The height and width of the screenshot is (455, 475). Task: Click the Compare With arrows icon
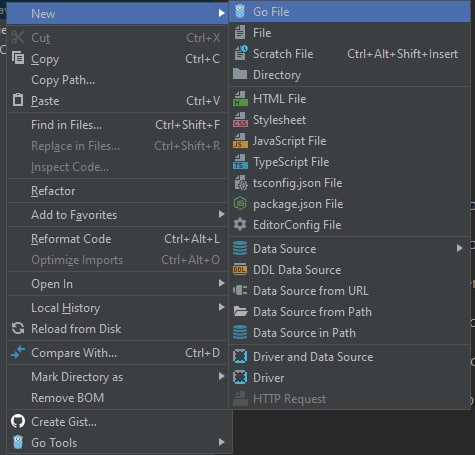[x=18, y=352]
